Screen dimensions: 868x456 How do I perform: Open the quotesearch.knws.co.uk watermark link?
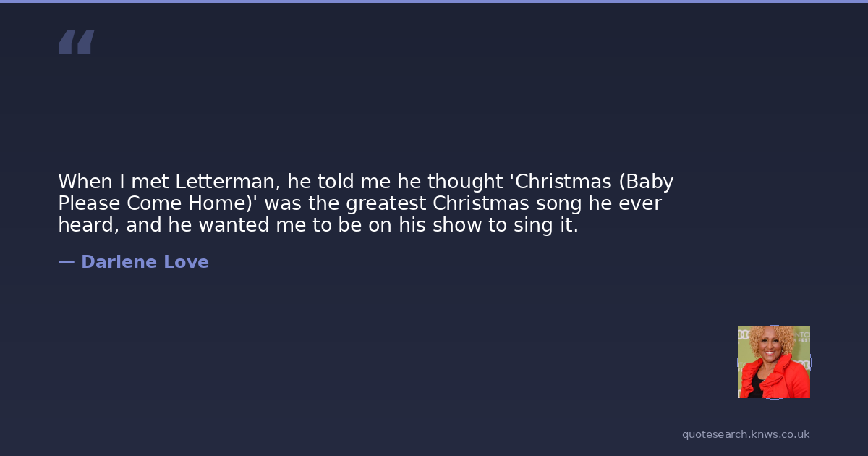click(x=745, y=434)
